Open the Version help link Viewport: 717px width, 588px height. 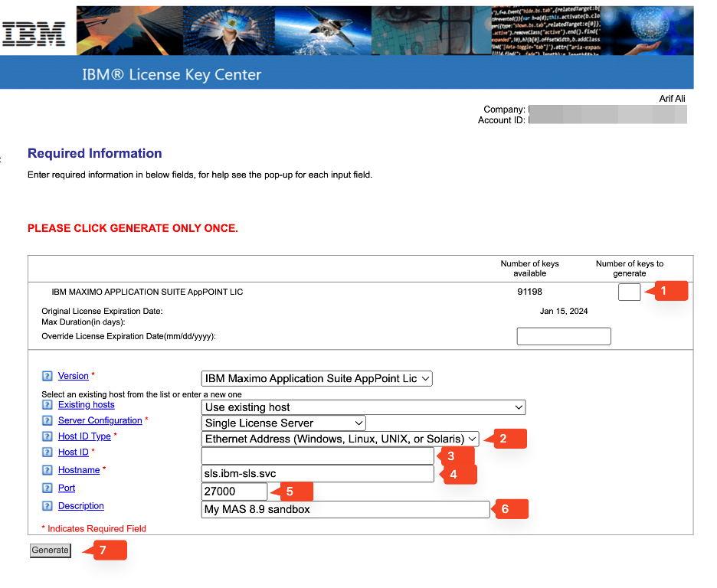(x=74, y=376)
